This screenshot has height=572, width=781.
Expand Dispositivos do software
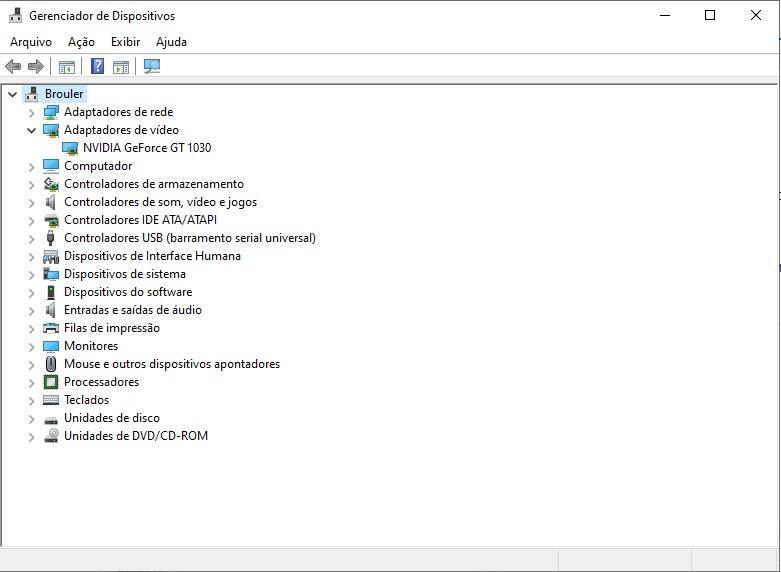pos(31,292)
